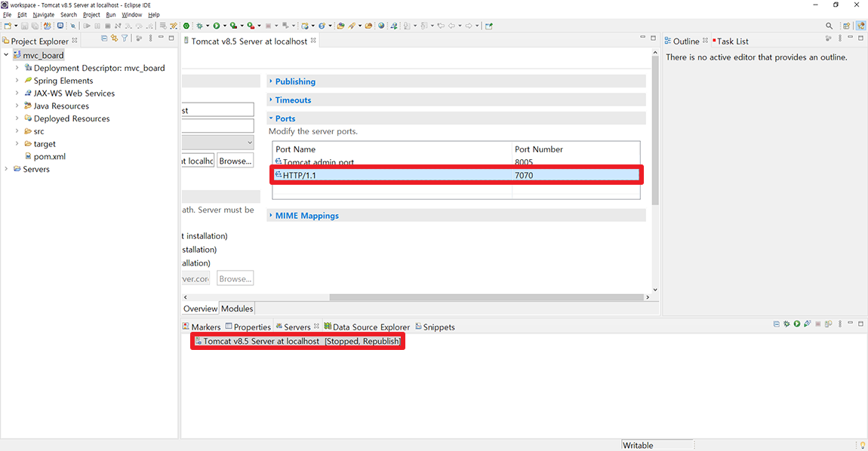868x451 pixels.
Task: Switch to the Overview tab
Action: (x=200, y=308)
